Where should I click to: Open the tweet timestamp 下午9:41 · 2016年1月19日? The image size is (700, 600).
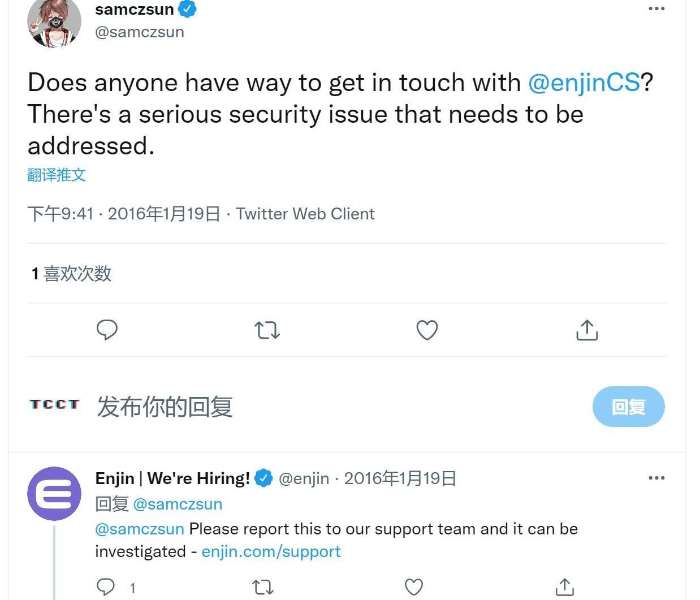pyautogui.click(x=124, y=214)
